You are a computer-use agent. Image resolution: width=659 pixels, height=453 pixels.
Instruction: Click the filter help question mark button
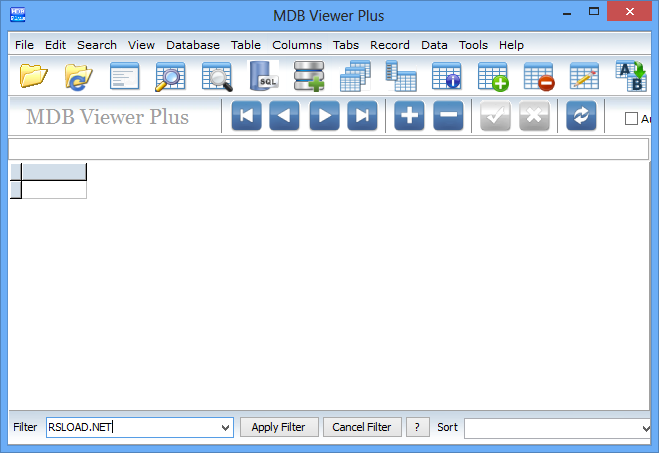pyautogui.click(x=417, y=427)
